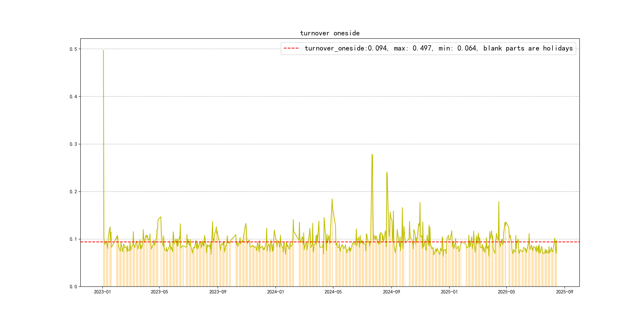Click the 2025-01 x-axis date label
The image size is (644, 322).
(449, 292)
